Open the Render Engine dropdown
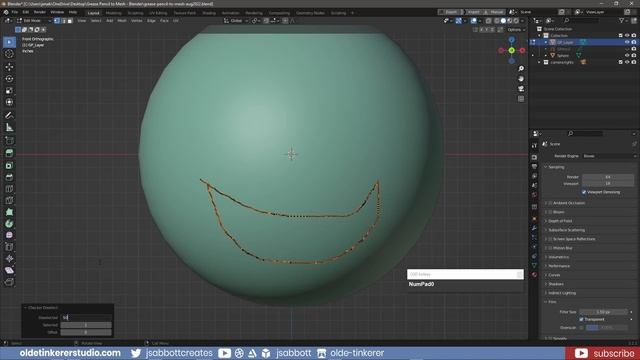This screenshot has width=640, height=360. 609,156
